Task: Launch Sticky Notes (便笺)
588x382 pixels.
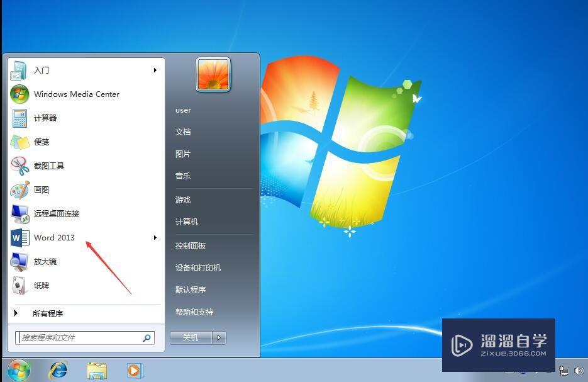Action: point(42,142)
